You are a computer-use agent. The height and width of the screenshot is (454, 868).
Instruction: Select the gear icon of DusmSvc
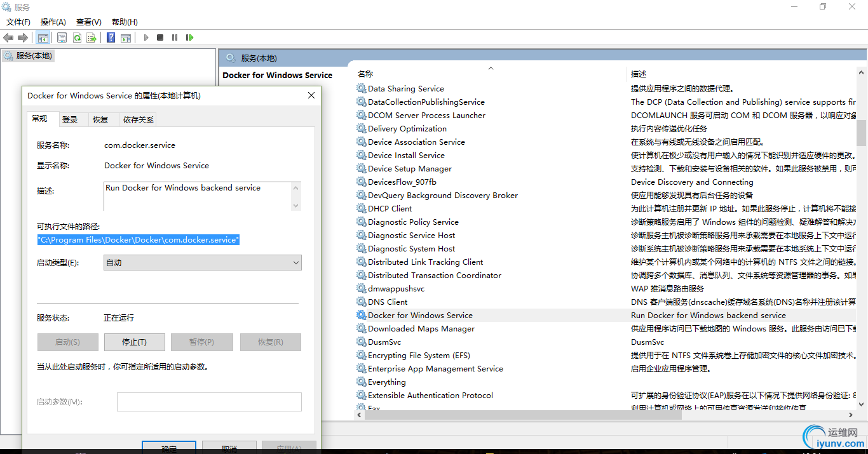click(x=361, y=342)
